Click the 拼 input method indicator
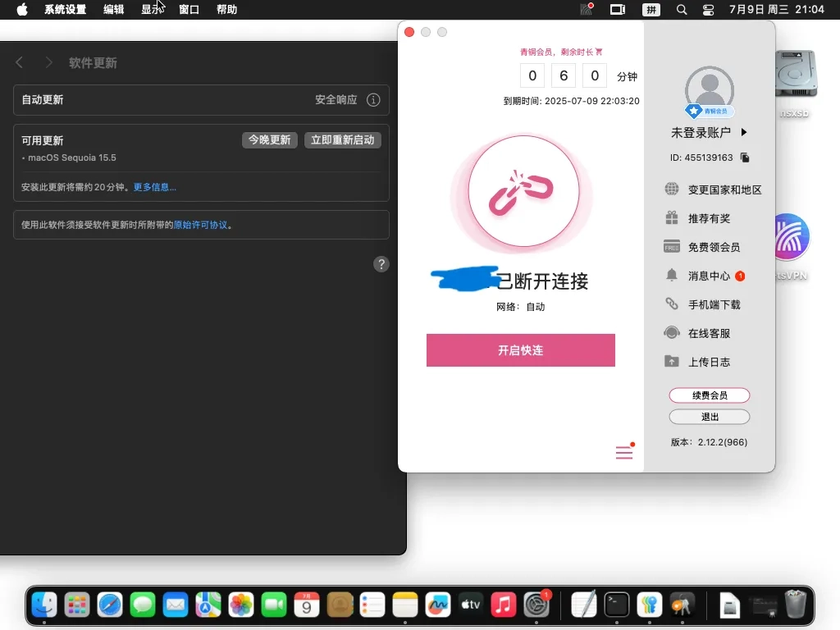840x630 pixels. 651,10
